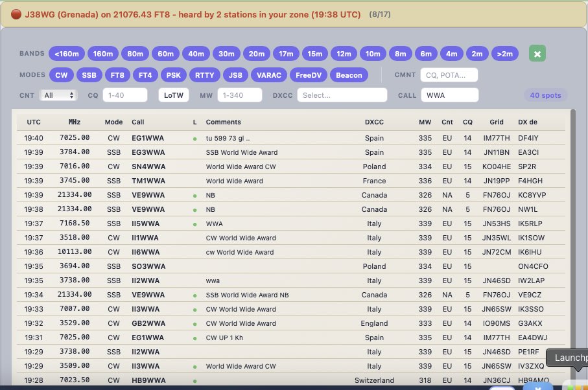This screenshot has height=390, width=588.
Task: Click grid JN11BN in the EG3WWA row
Action: [x=497, y=152]
